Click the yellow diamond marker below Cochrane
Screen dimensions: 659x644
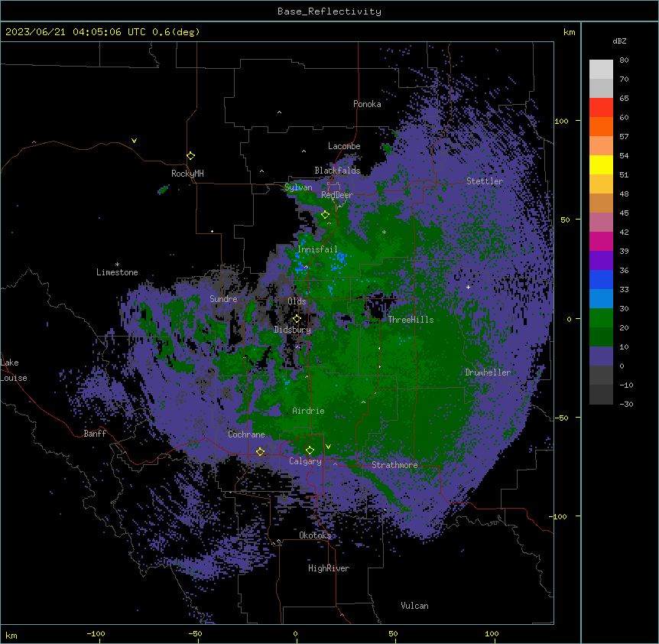[260, 452]
